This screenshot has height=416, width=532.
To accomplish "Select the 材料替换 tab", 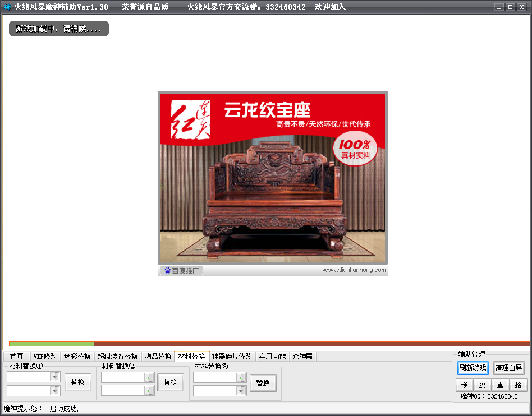I will click(x=192, y=357).
